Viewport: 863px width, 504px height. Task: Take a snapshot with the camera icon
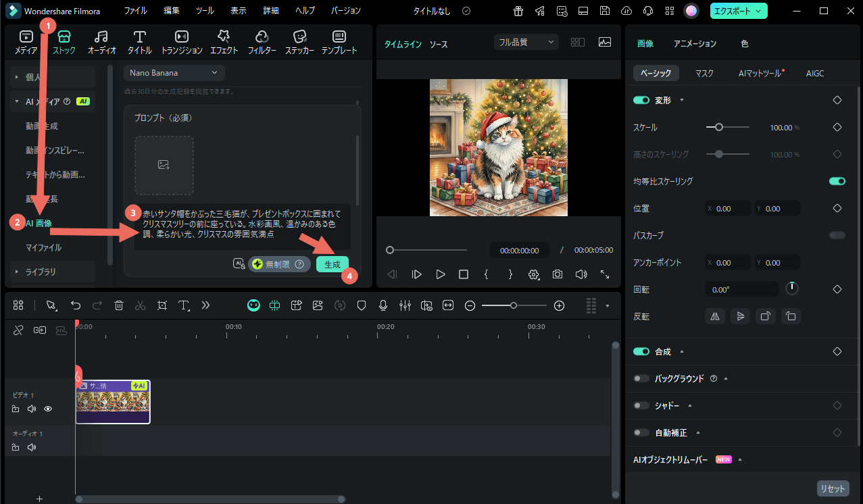point(557,274)
